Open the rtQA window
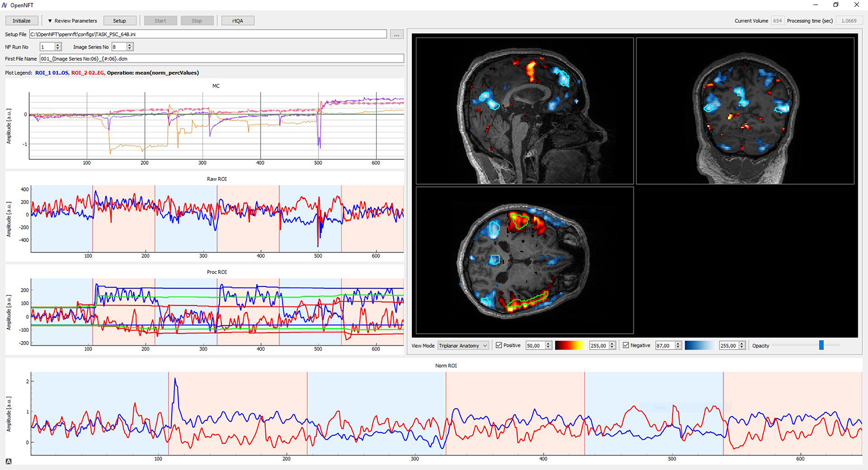Screen dimensions: 868x470 click(238, 21)
